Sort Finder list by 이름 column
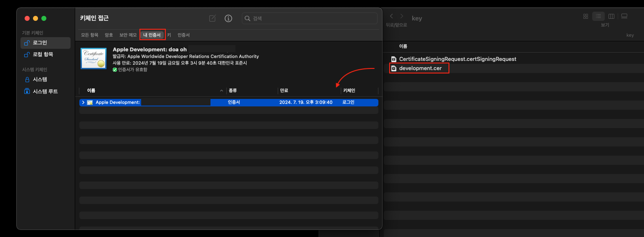The width and height of the screenshot is (644, 237). click(403, 46)
